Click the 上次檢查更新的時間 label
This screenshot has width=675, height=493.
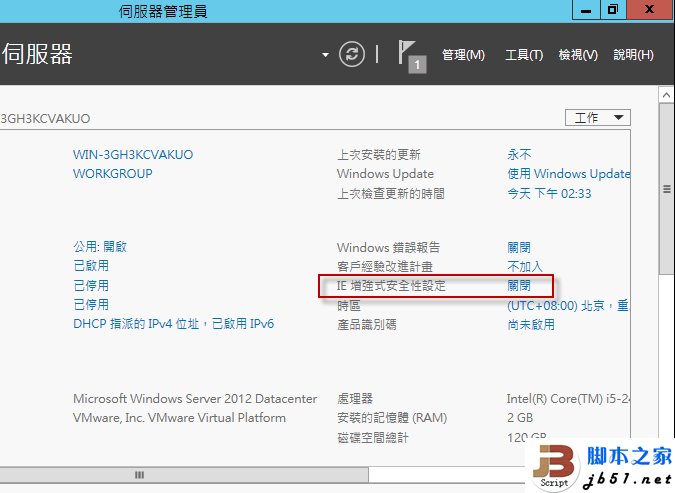pos(390,193)
